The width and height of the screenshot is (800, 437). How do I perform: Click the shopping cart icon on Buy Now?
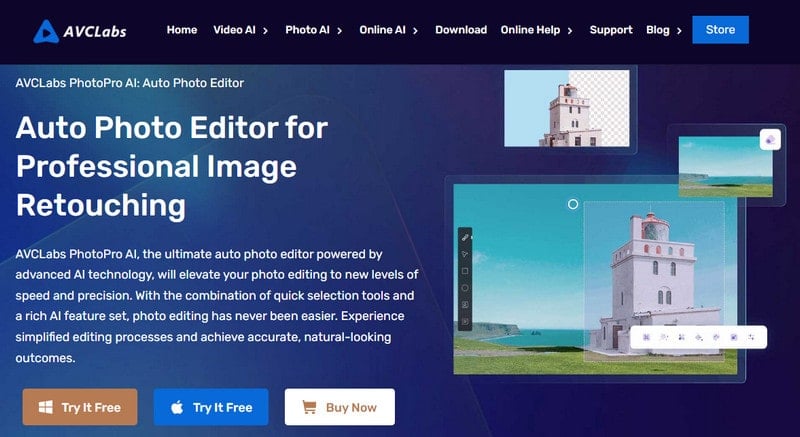309,407
